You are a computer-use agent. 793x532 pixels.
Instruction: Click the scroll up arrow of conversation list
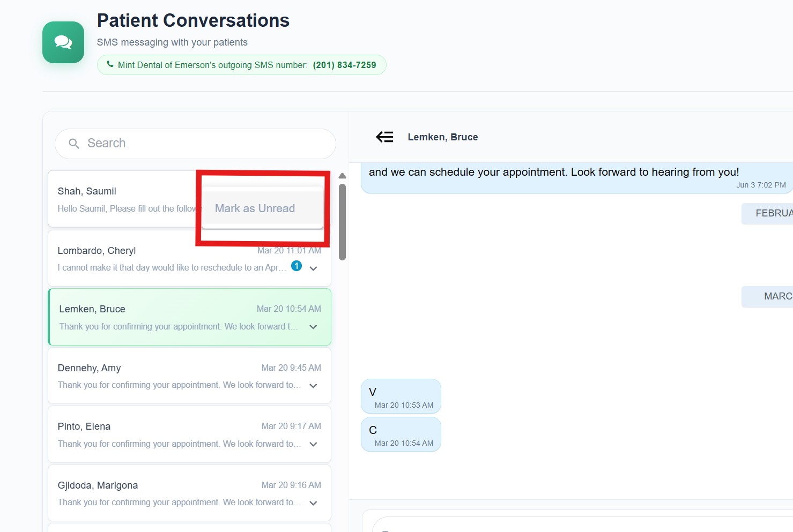pos(342,176)
